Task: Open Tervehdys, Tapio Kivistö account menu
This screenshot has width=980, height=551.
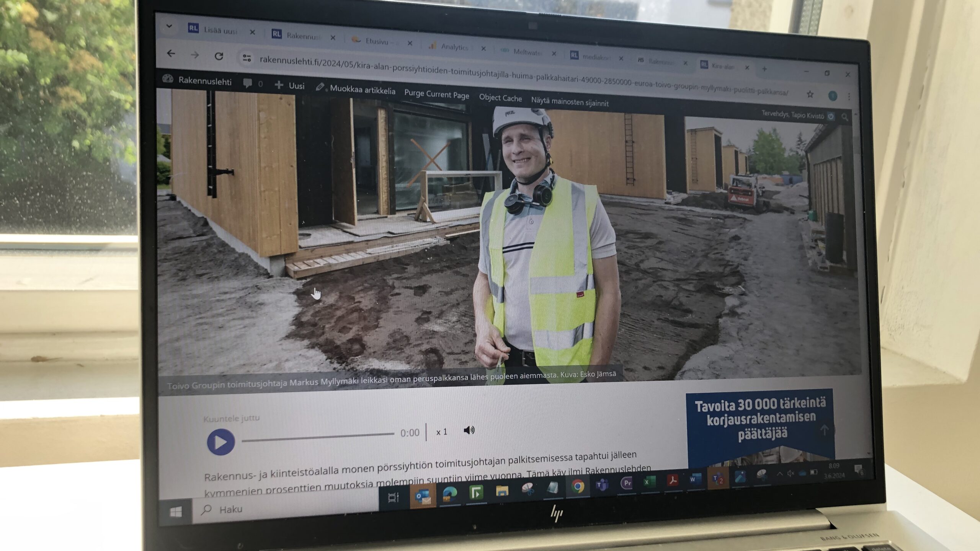Action: pyautogui.click(x=797, y=115)
